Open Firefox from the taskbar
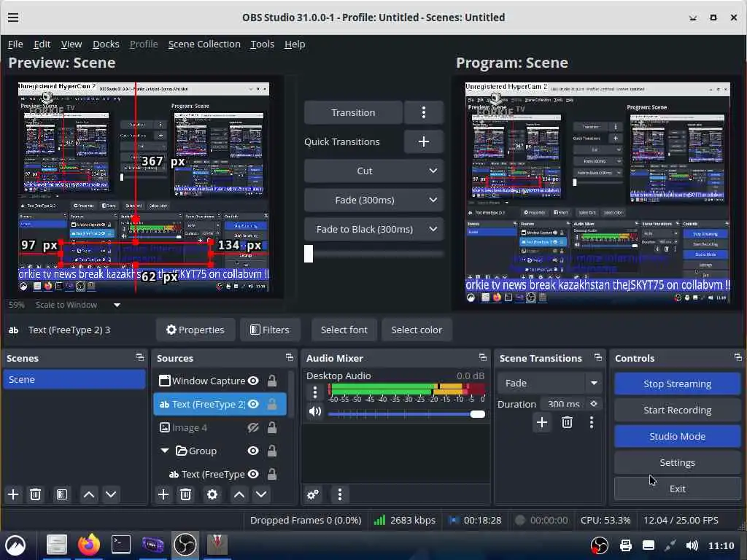The width and height of the screenshot is (747, 560). click(88, 544)
